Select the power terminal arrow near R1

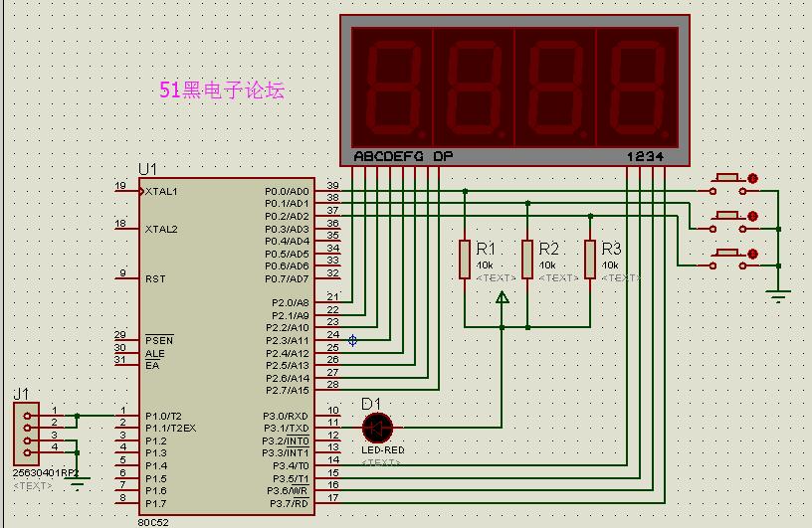pos(502,297)
